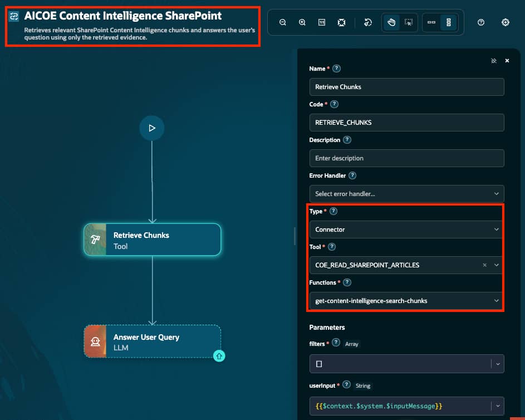Click the Name field with Retrieve Chunks
Screen dimensions: 525x420
[x=406, y=87]
